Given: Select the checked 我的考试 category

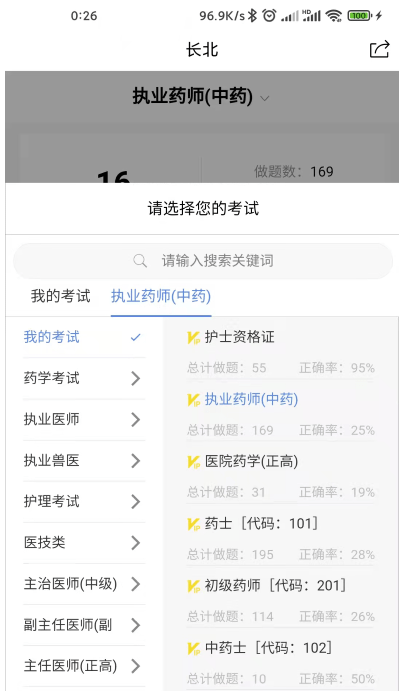Looking at the screenshot, I should coord(84,337).
